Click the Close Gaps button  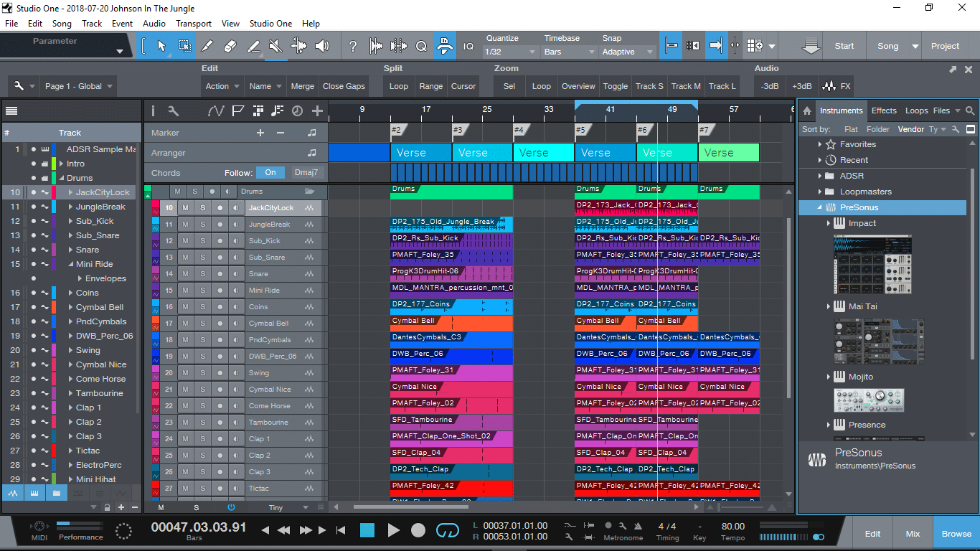pyautogui.click(x=344, y=86)
